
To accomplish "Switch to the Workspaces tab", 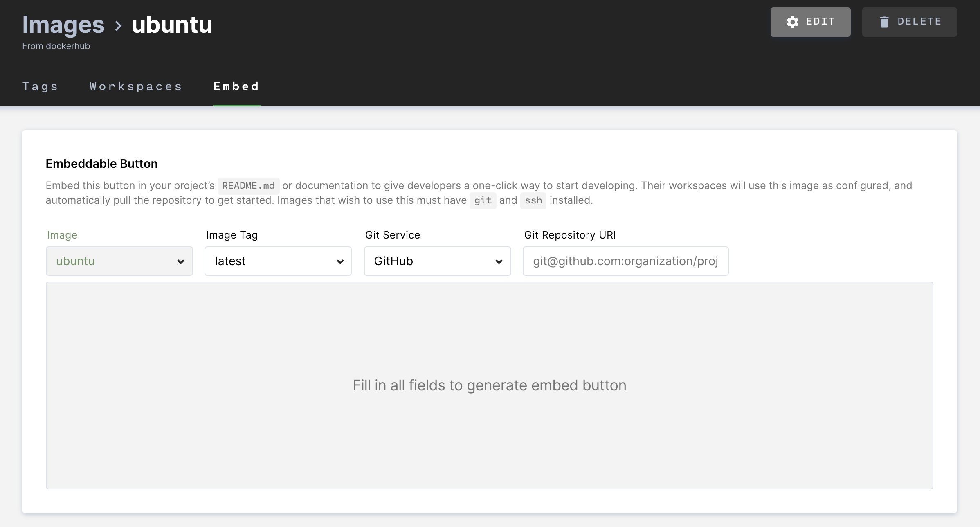I will tap(135, 86).
